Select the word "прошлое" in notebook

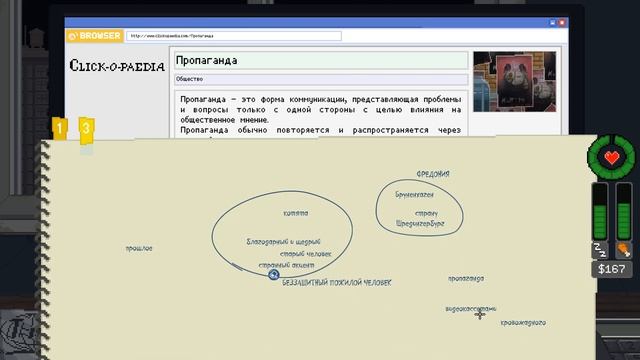point(139,248)
